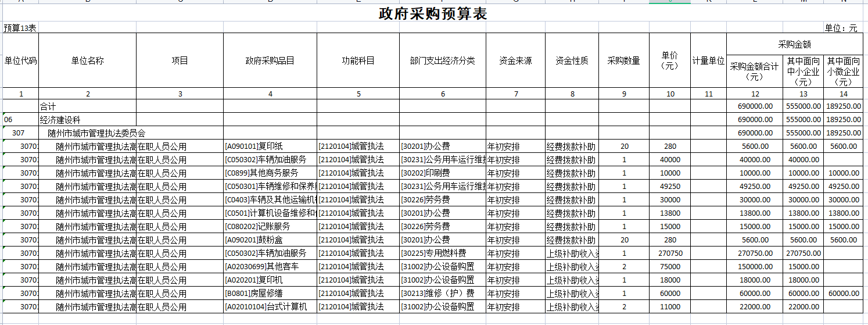Screen dimensions: 868x325
Task: Select the 随州市城市管理执法委员会 cell
Action: coord(88,133)
